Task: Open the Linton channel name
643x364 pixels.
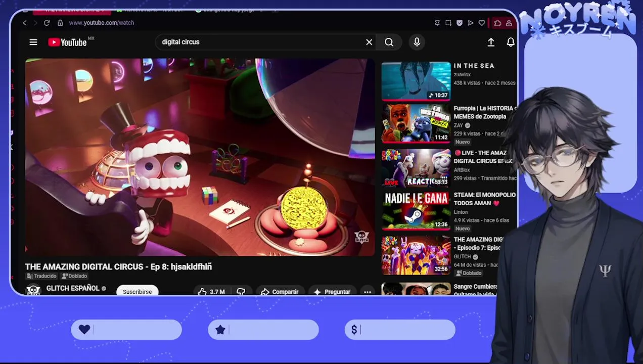Action: (x=461, y=212)
